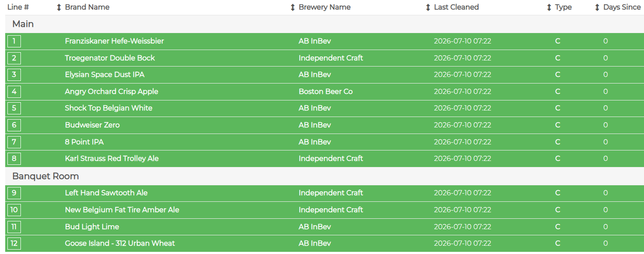
Task: Click Left Hand Sawtooth Ale last cleaned date
Action: pos(463,193)
